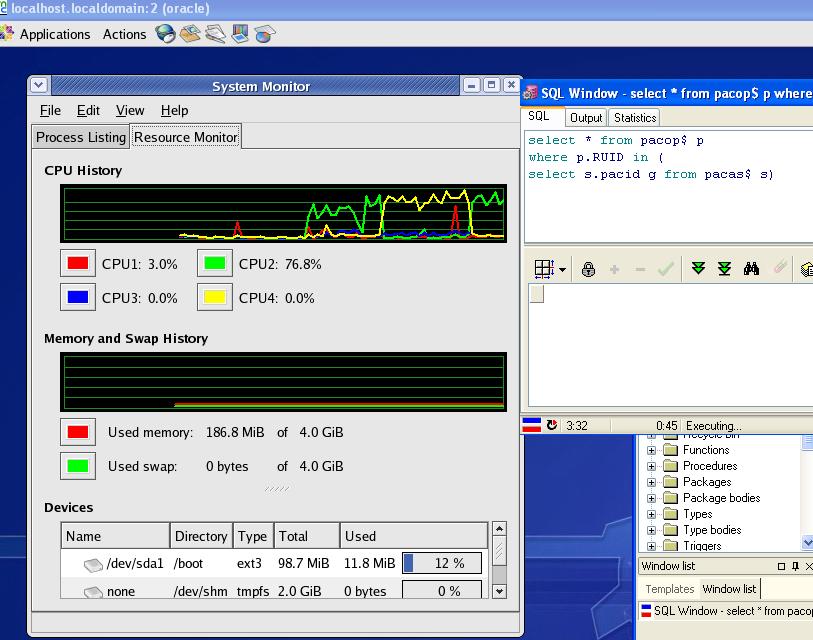Click the break execution icon in status bar
The height and width of the screenshot is (640, 813).
click(x=552, y=425)
